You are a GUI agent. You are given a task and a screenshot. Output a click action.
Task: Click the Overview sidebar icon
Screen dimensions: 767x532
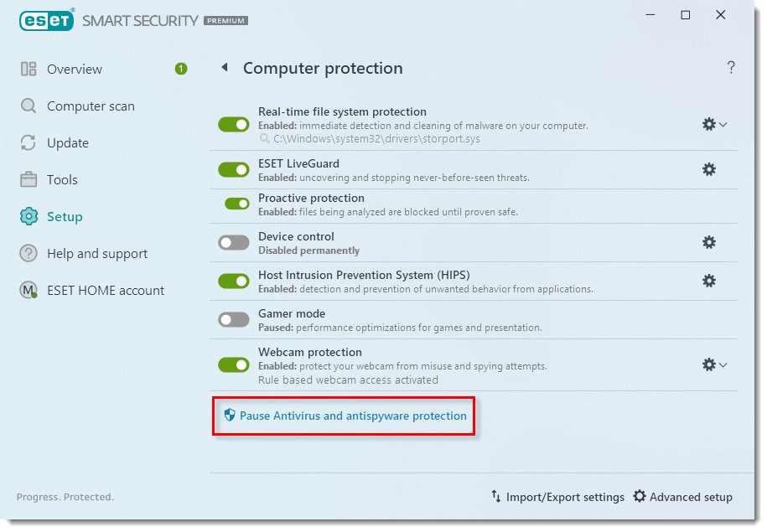[29, 70]
